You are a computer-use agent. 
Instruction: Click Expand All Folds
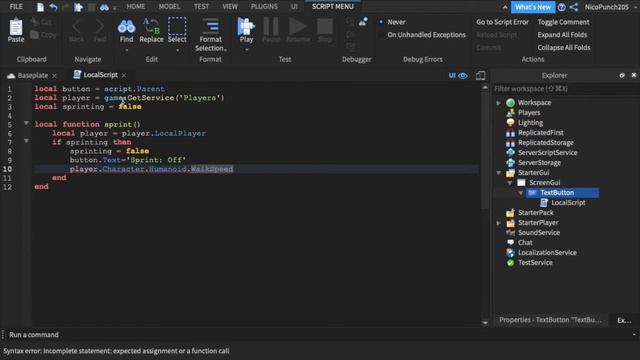(x=562, y=35)
